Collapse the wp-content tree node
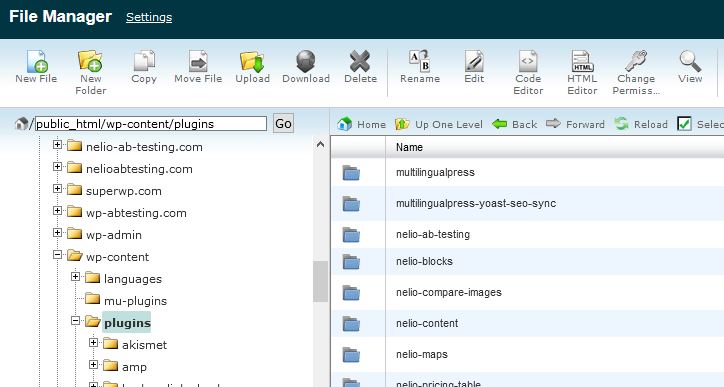The height and width of the screenshot is (387, 724). 57,254
